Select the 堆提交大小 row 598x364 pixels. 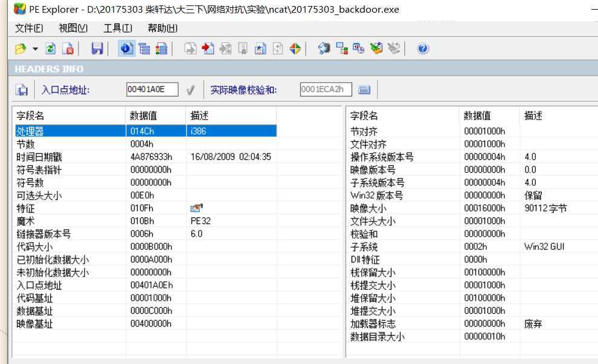click(x=473, y=311)
